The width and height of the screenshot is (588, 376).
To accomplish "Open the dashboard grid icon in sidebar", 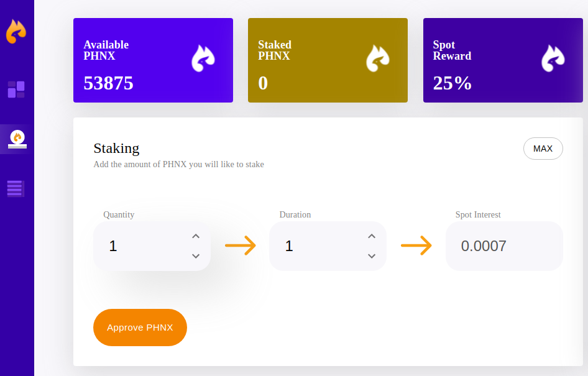I will pos(16,89).
